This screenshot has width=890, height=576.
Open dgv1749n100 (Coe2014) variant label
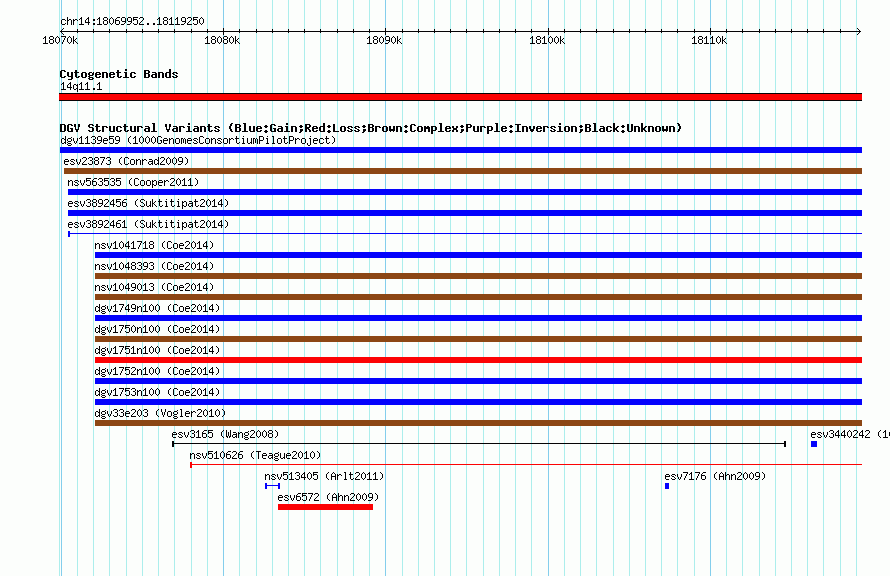pos(157,308)
